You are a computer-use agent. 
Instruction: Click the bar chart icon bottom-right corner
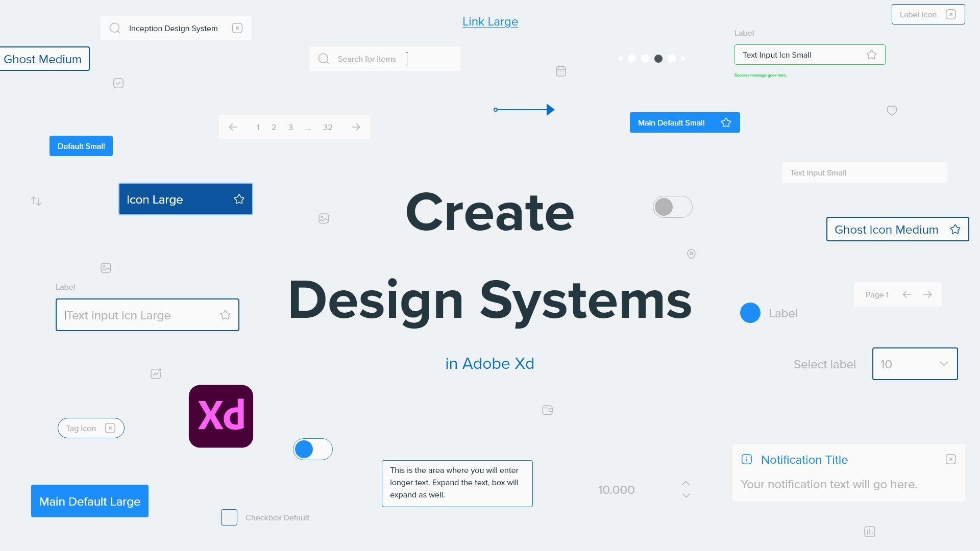870,532
